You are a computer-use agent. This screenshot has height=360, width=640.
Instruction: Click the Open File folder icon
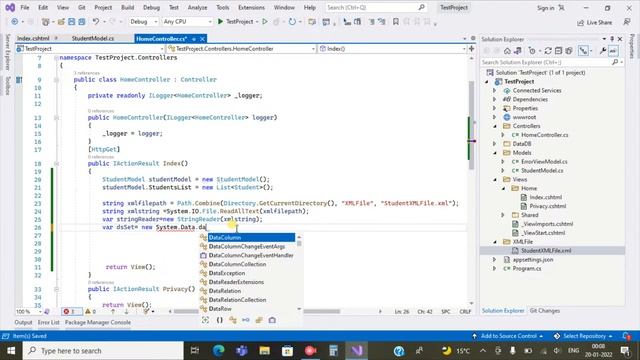coord(61,22)
